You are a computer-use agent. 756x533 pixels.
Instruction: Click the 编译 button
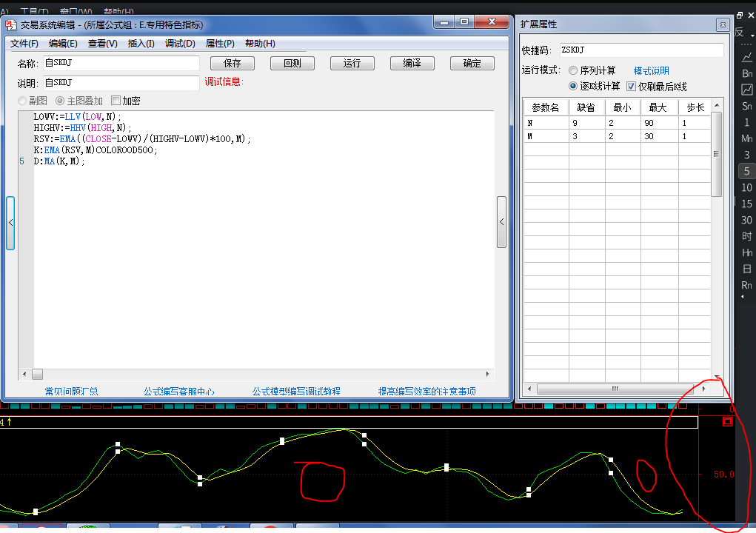pos(412,63)
